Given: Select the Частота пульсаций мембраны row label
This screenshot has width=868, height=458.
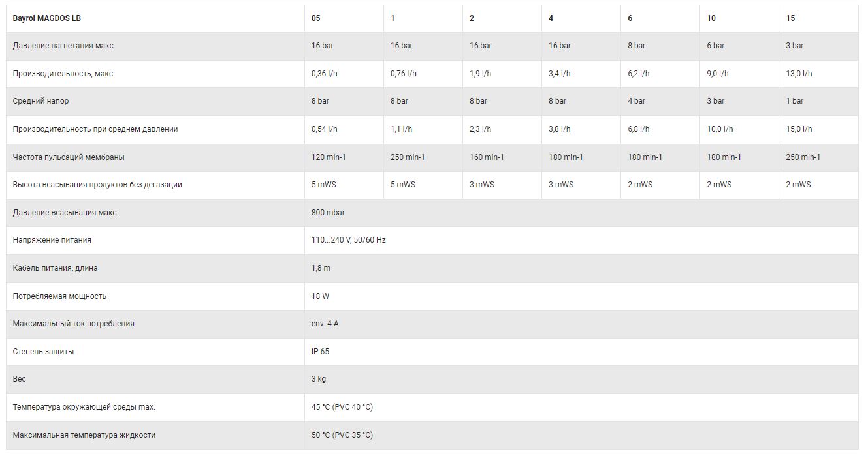Looking at the screenshot, I should (x=69, y=157).
